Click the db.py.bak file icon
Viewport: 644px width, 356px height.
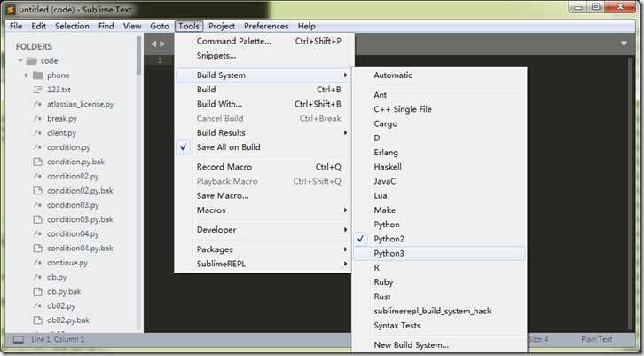[x=38, y=291]
